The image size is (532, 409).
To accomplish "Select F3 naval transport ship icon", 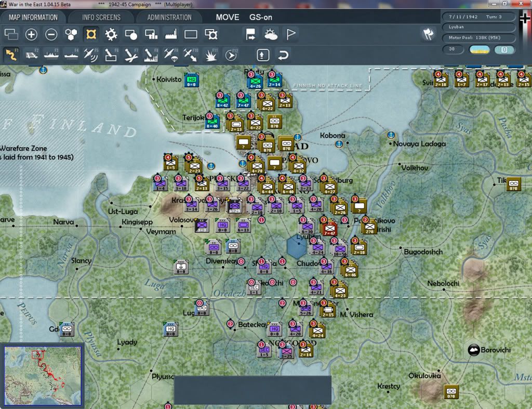I will (x=51, y=55).
